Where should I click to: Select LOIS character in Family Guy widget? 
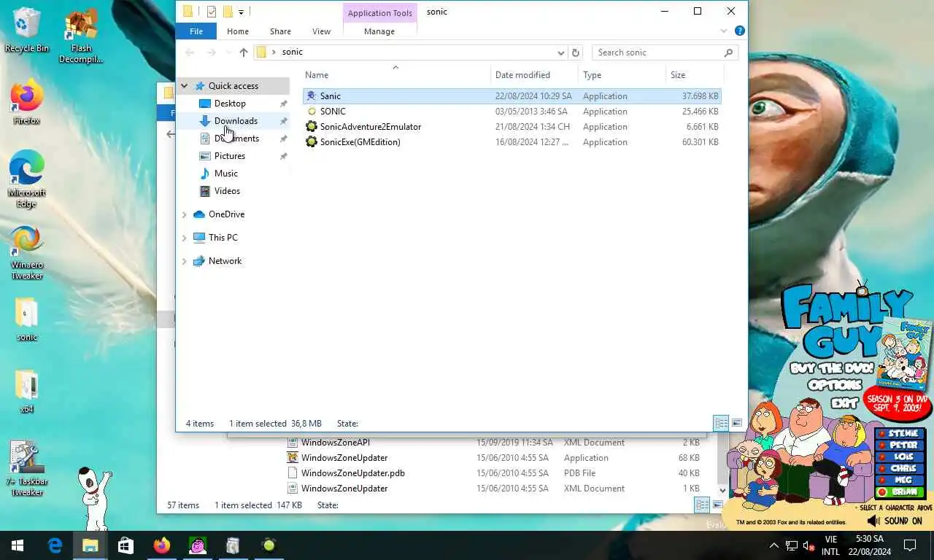click(899, 456)
